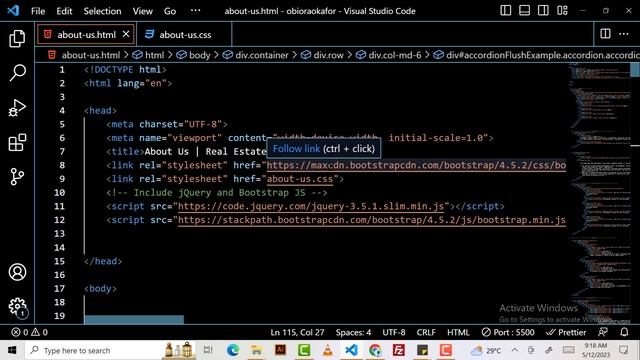Open the Go menu
Screen dimensions: 640x360
click(170, 11)
